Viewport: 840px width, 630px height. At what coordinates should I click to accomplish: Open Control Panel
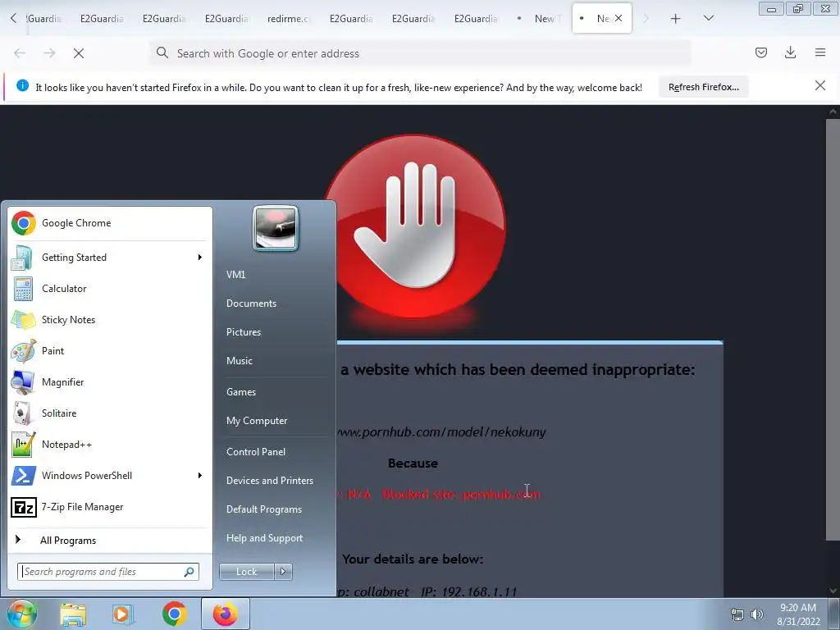coord(256,452)
